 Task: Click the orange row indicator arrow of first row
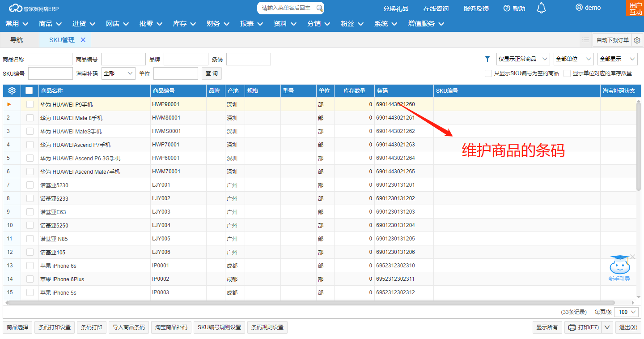[x=9, y=104]
